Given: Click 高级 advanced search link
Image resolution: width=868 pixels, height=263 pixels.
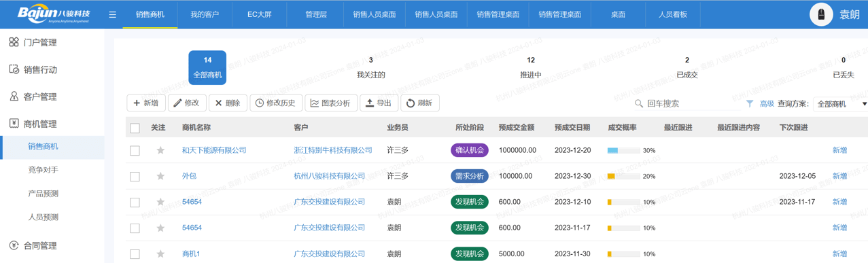Looking at the screenshot, I should [x=767, y=104].
